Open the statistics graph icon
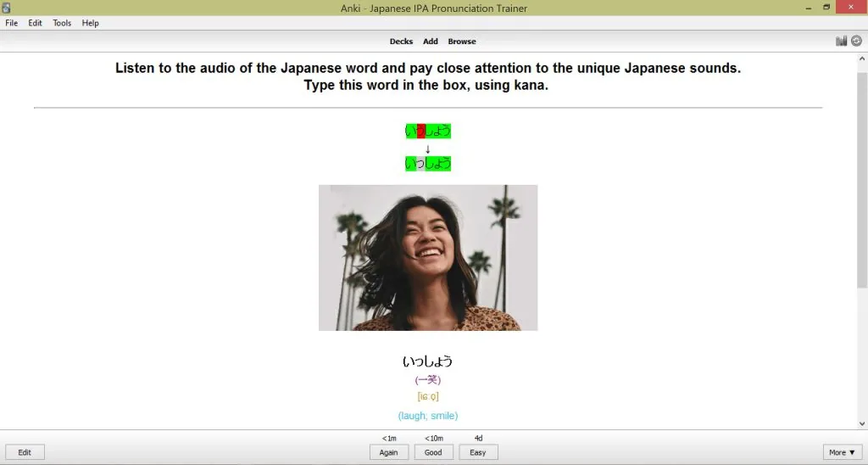This screenshot has width=868, height=465. (x=842, y=41)
